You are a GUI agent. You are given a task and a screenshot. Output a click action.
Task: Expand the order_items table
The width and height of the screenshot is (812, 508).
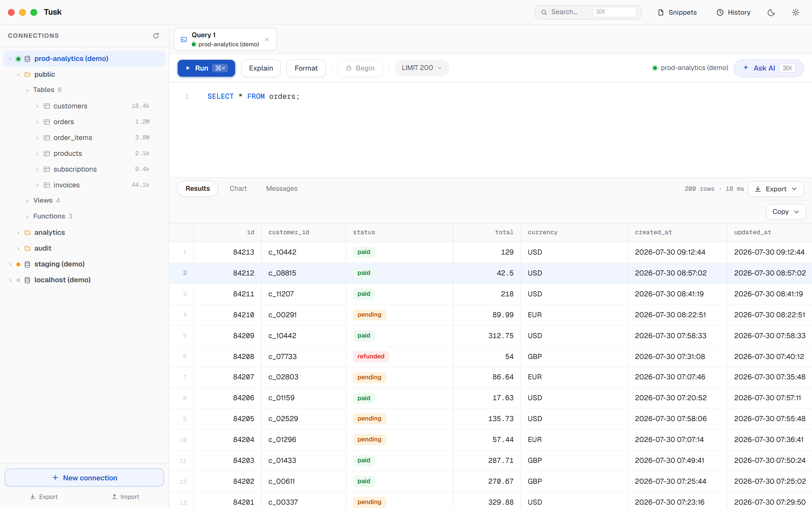point(37,138)
